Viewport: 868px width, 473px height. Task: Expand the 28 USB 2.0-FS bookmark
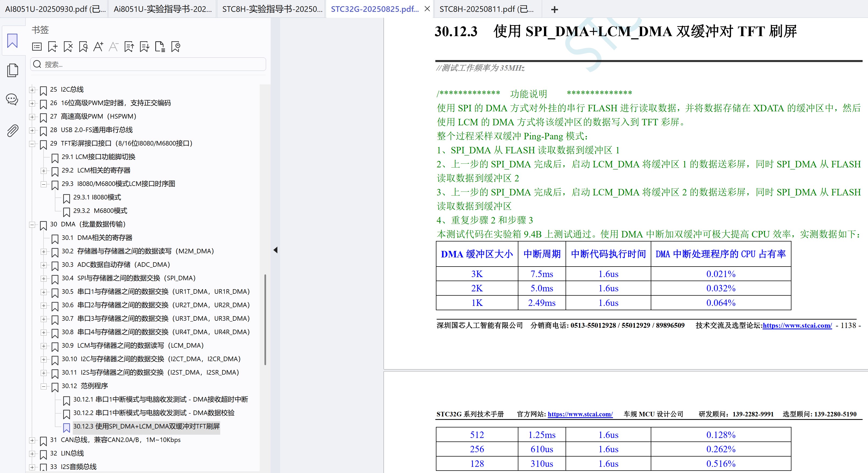[32, 130]
